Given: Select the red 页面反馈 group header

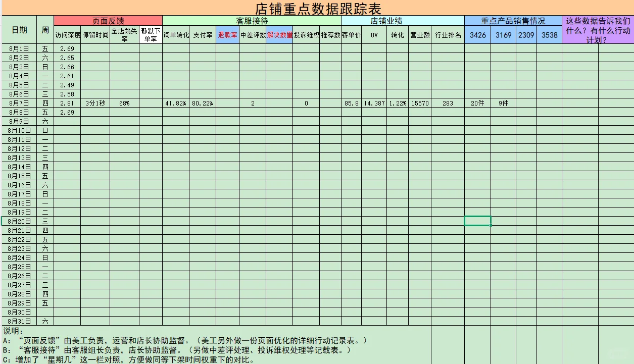Looking at the screenshot, I should coord(108,21).
